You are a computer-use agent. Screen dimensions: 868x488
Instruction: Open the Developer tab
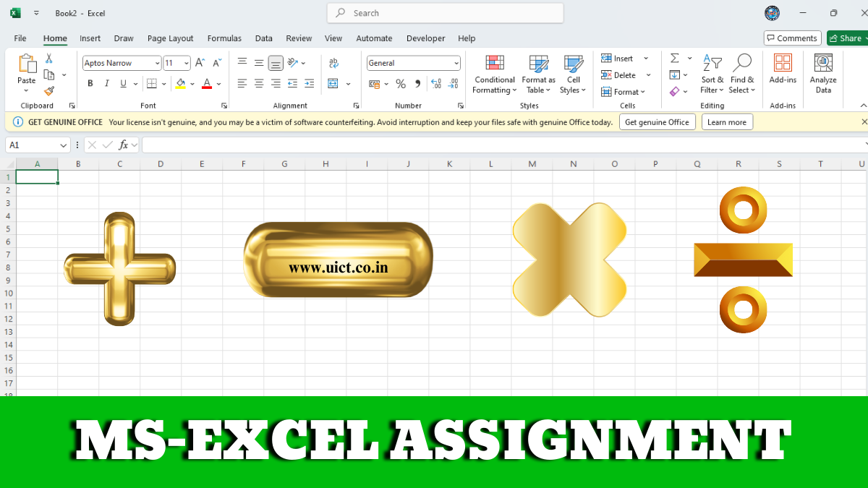click(425, 38)
